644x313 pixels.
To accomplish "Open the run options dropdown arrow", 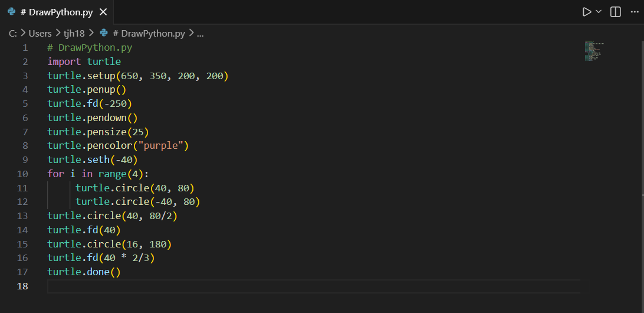I will click(x=599, y=12).
